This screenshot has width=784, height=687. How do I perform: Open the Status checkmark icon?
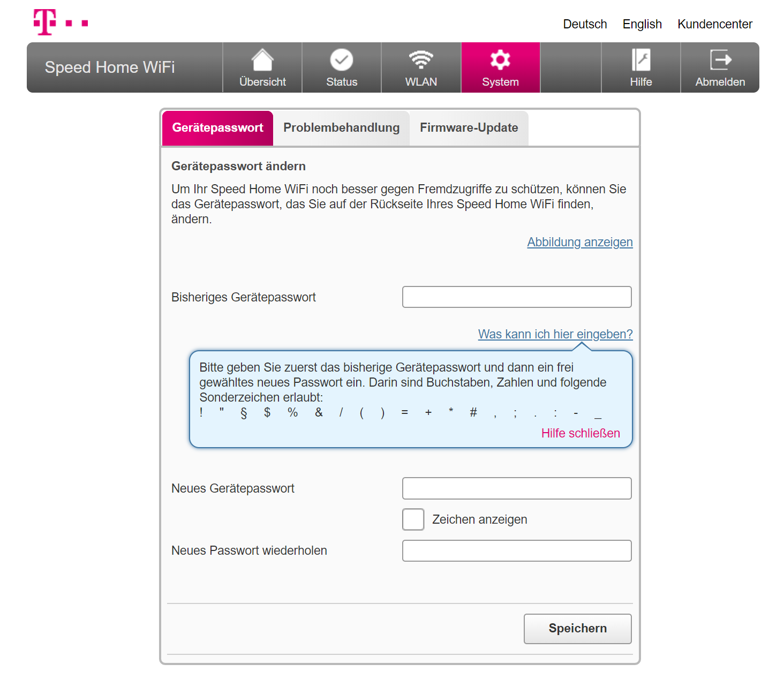point(342,60)
